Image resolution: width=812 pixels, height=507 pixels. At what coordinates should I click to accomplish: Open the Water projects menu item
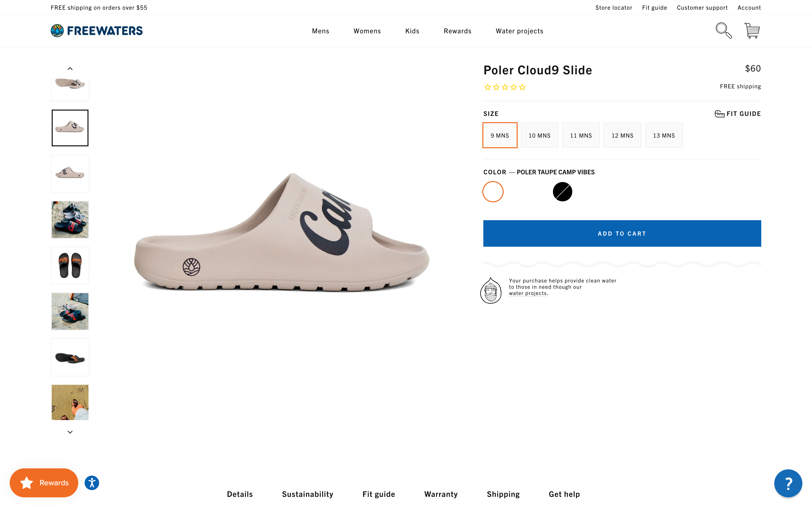[x=519, y=31]
